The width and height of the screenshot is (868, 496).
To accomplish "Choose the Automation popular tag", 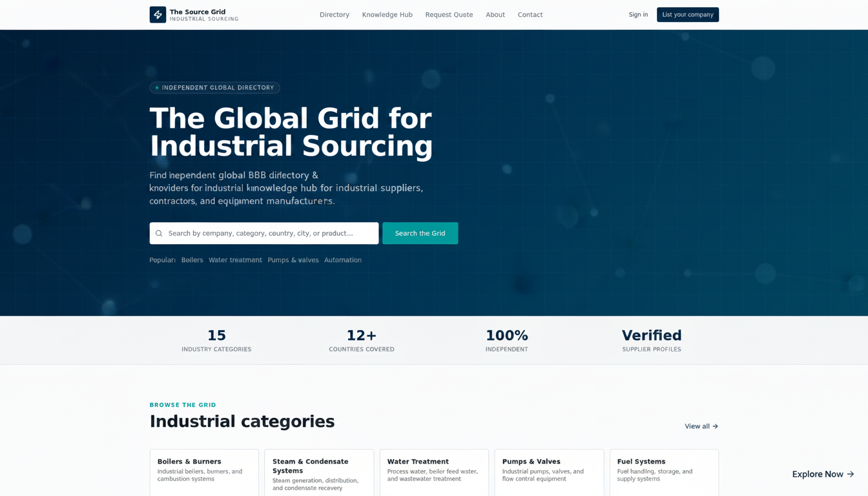I will click(343, 260).
